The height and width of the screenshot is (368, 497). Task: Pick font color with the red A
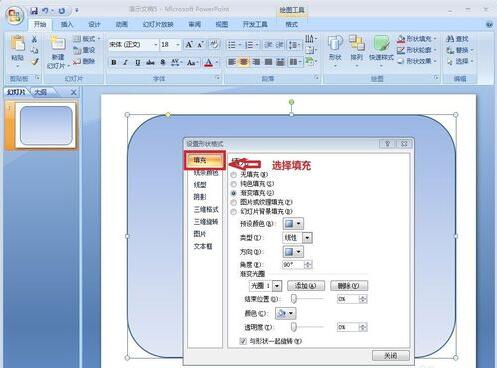(x=209, y=62)
